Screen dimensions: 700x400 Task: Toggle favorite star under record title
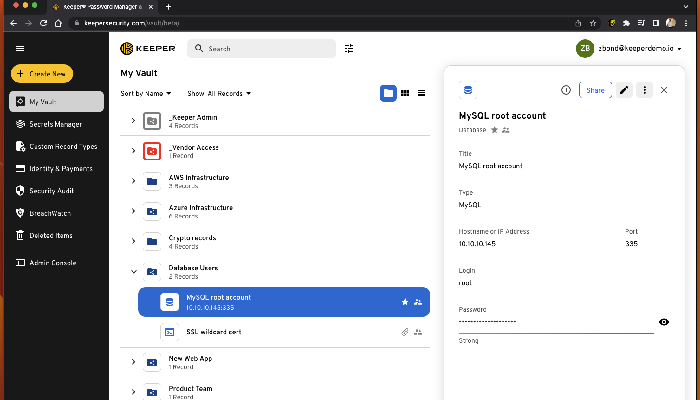[x=494, y=130]
